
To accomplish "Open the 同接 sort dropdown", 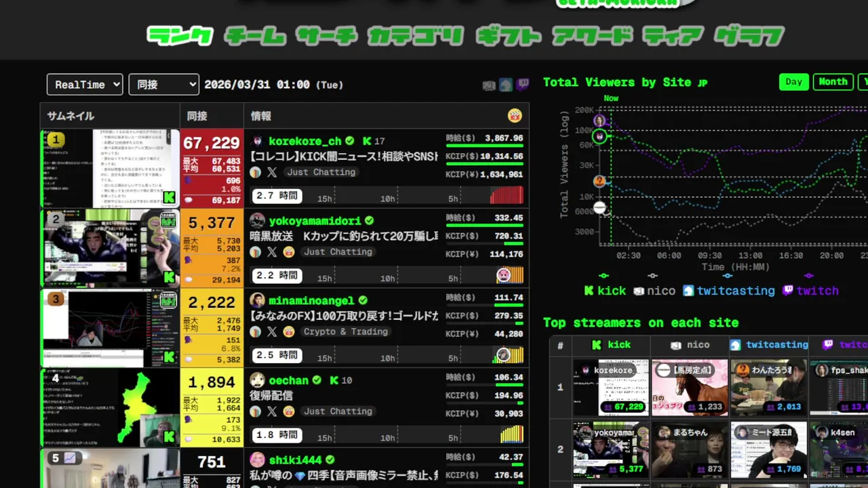I will coord(163,84).
